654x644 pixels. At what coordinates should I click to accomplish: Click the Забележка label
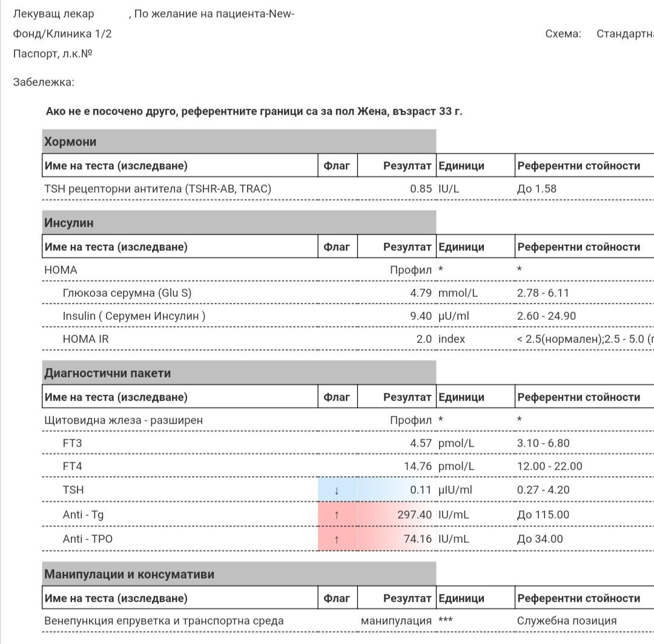click(x=44, y=82)
